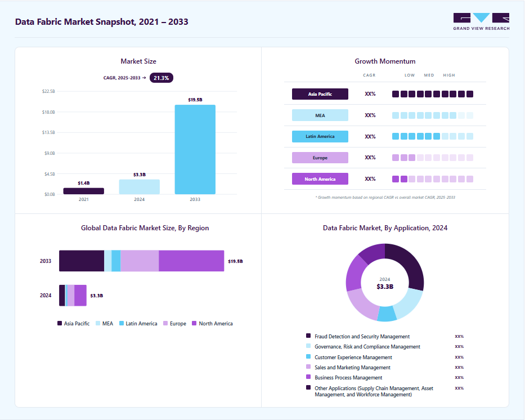Click the '$22.5B' y-axis label
Screen dimensions: 525x420
[48, 91]
